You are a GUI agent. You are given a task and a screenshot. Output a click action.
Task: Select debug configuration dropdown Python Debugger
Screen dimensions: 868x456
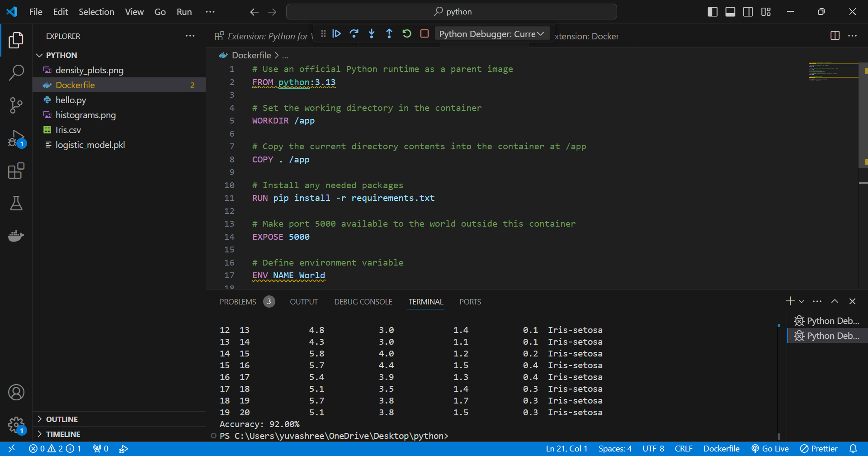(492, 34)
